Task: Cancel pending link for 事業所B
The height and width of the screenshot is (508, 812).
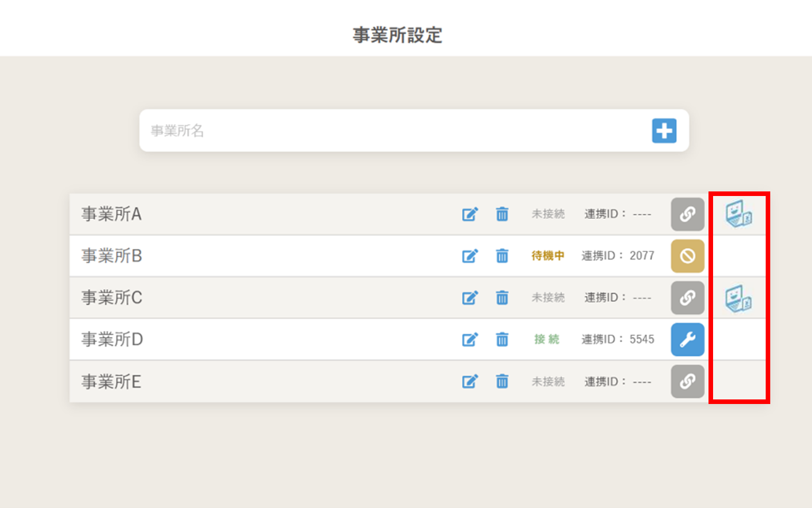Action: tap(687, 255)
